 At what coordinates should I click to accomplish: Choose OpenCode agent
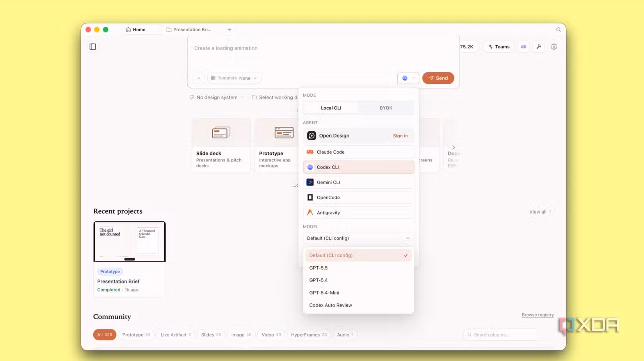[x=358, y=198]
